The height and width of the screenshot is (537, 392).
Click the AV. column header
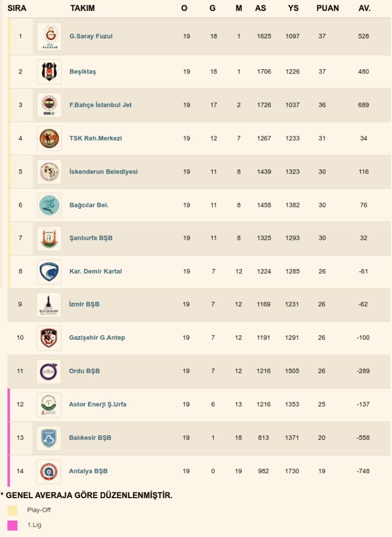pyautogui.click(x=364, y=8)
